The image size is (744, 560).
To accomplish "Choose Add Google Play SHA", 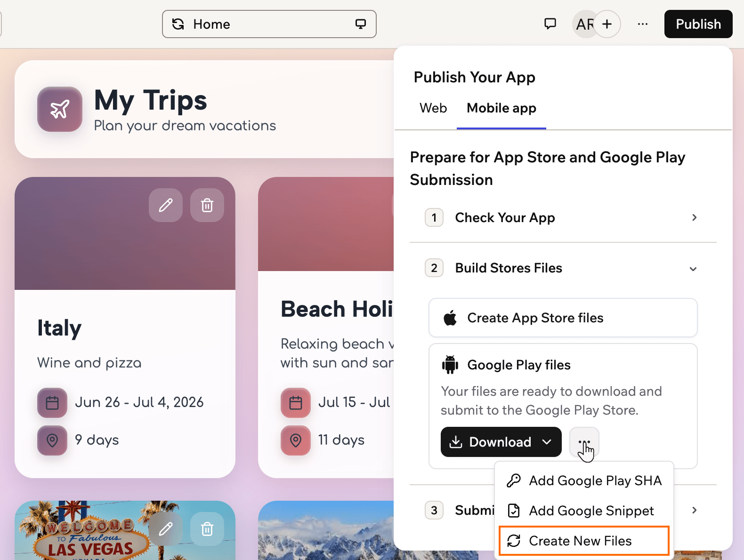I will 584,480.
